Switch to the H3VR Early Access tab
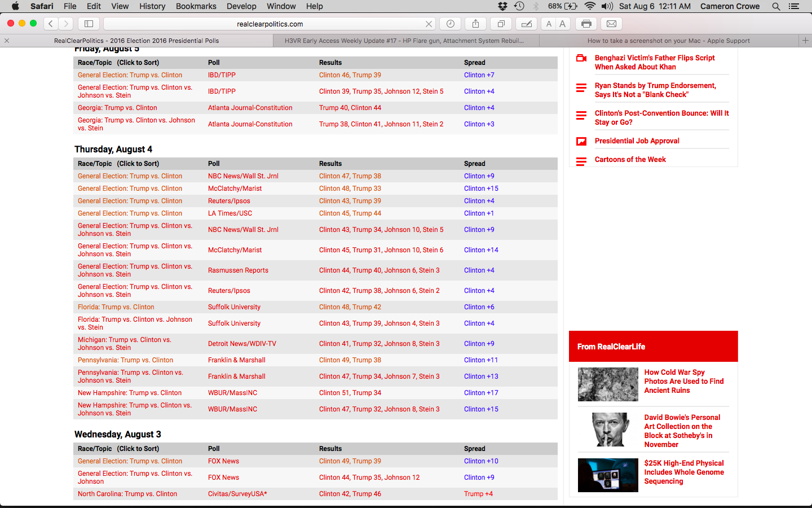Image resolution: width=812 pixels, height=508 pixels. 406,41
